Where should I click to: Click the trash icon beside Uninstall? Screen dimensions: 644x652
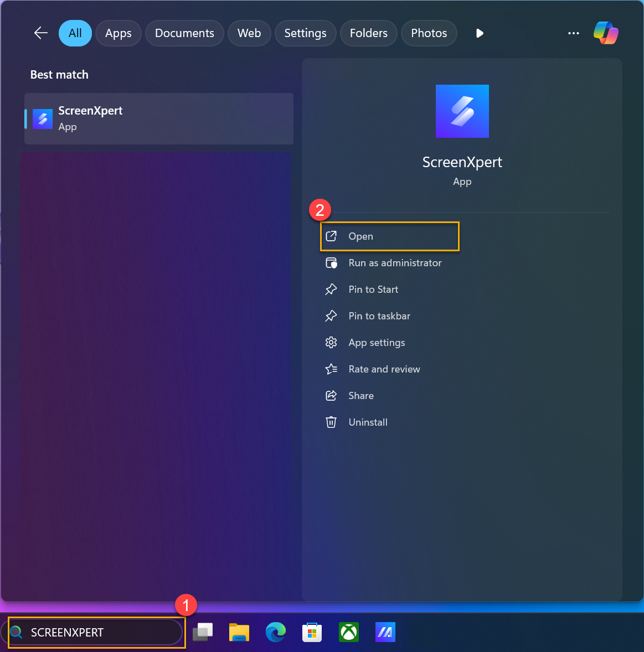(x=331, y=422)
